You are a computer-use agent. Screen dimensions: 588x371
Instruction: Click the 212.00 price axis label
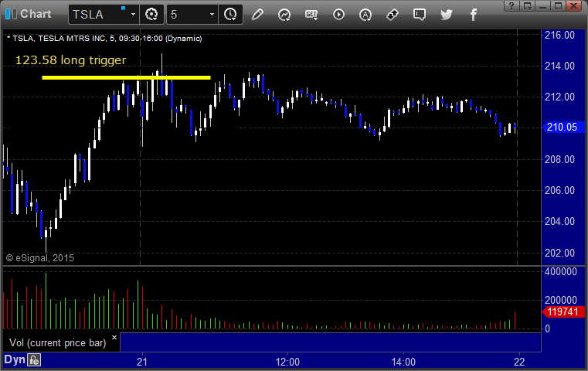point(559,97)
